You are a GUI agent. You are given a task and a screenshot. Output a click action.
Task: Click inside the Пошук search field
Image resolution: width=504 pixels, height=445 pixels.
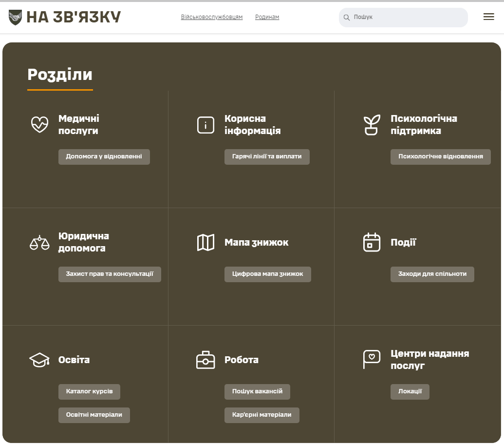click(x=403, y=17)
